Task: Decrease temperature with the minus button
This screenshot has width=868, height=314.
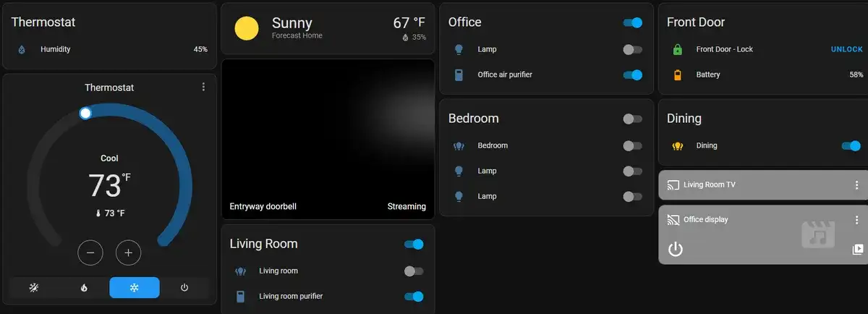Action: point(90,253)
